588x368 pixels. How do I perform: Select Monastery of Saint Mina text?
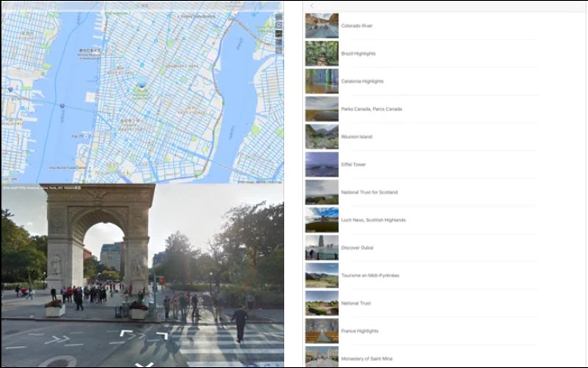pos(367,358)
